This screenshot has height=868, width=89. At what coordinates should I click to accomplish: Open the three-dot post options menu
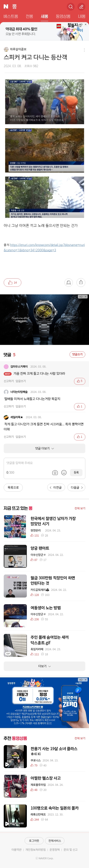pyautogui.click(x=84, y=50)
